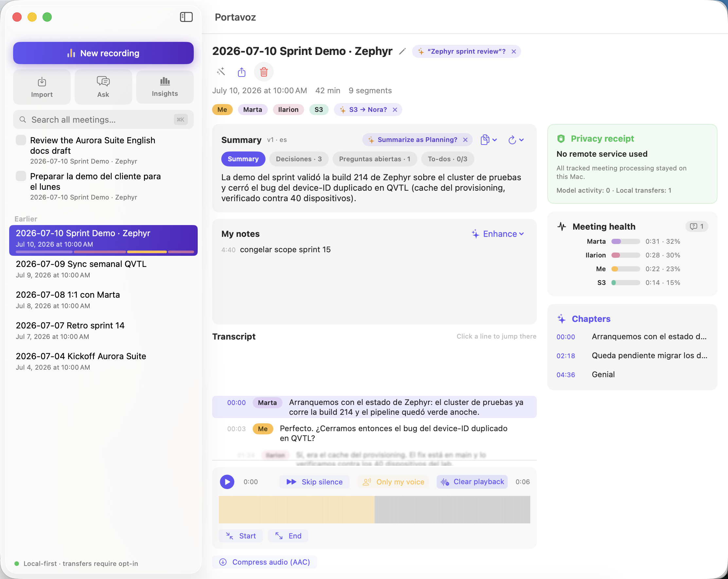Click the Me speaker label in the transcript

click(x=263, y=429)
